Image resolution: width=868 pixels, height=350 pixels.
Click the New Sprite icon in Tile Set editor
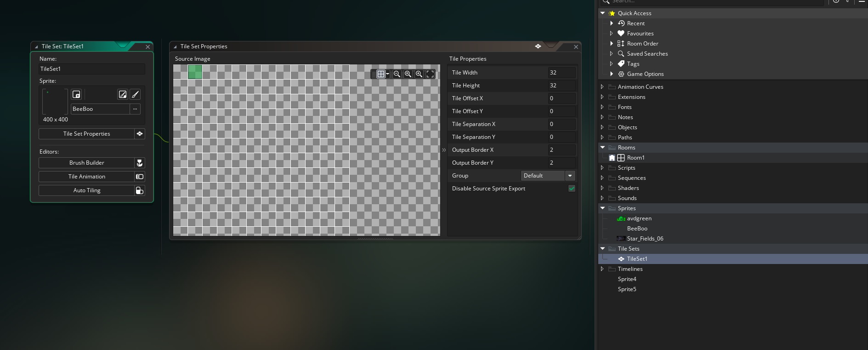coord(76,94)
